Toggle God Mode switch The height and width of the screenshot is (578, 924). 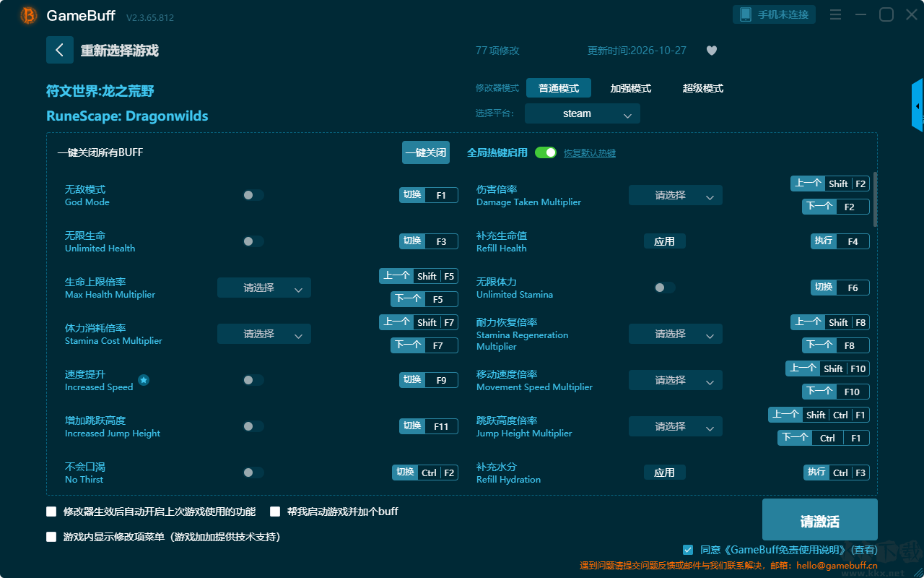(253, 195)
